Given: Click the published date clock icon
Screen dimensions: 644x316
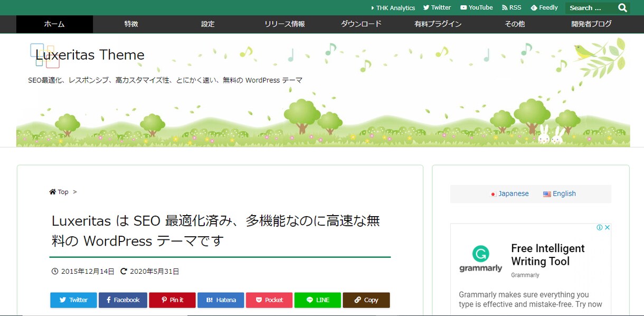Looking at the screenshot, I should click(x=54, y=272).
